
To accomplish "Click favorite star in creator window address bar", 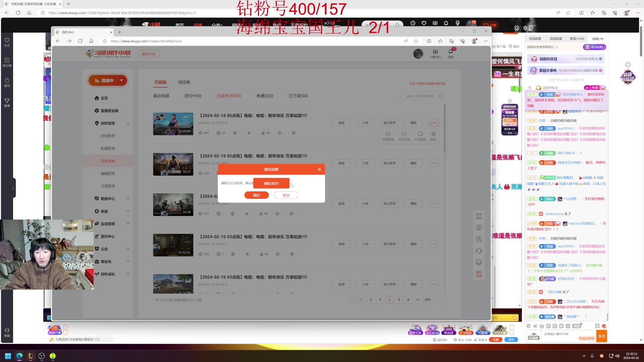I will pos(416,41).
